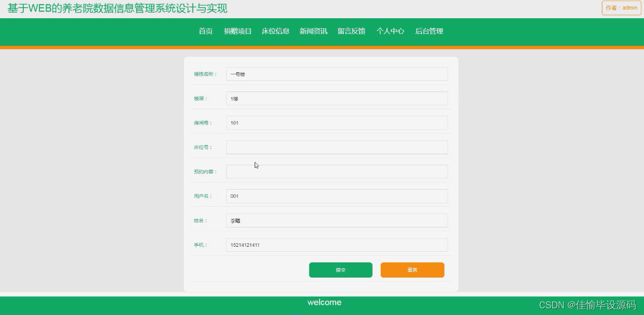The width and height of the screenshot is (644, 315).
Task: Click the 作者：admin badge
Action: (x=621, y=8)
